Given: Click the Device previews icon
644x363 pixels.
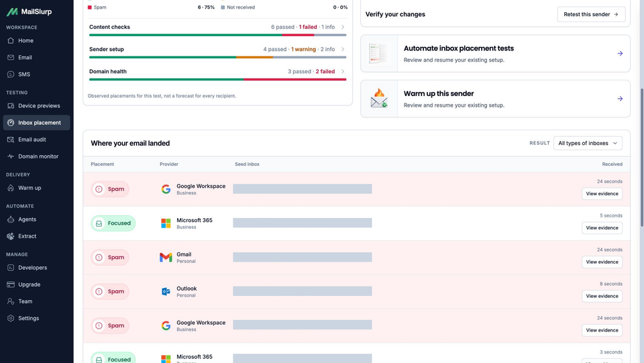Looking at the screenshot, I should click(x=11, y=106).
